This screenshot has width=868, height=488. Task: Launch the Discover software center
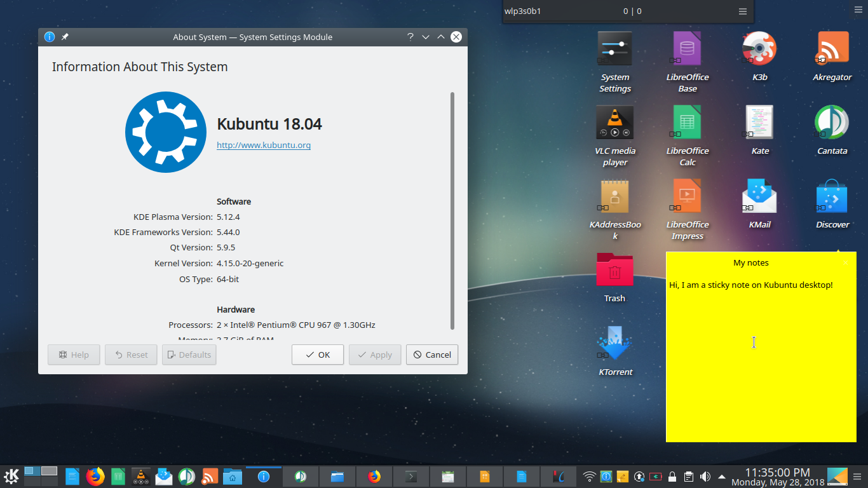tap(832, 196)
